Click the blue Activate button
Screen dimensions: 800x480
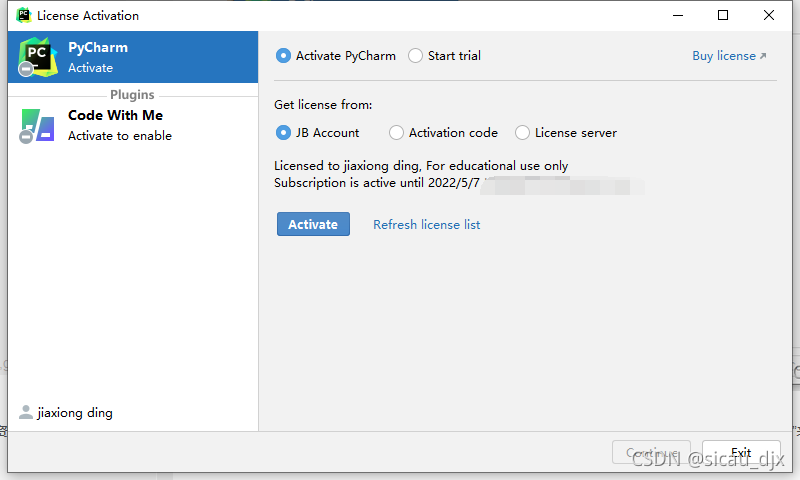coord(313,224)
